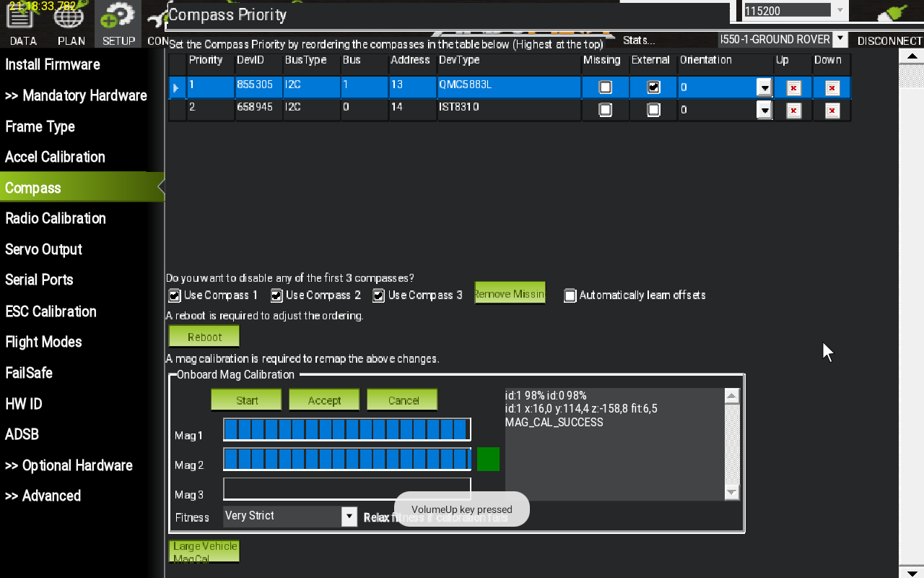
Task: Move QMC5883L compass up in priority
Action: 793,88
